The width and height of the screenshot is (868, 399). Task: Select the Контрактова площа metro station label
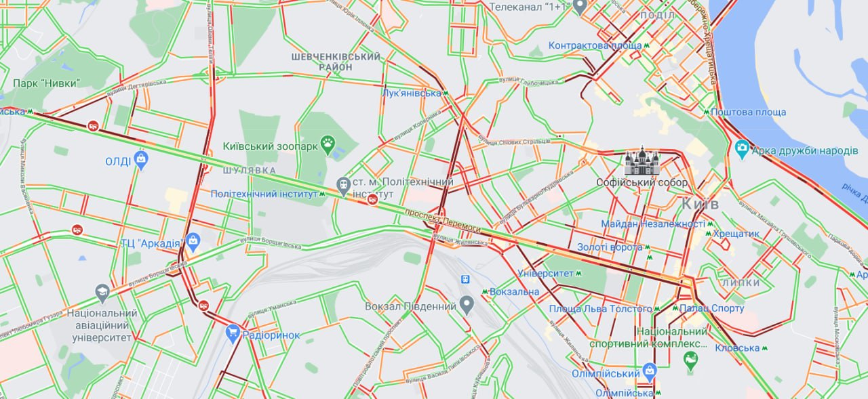point(595,45)
